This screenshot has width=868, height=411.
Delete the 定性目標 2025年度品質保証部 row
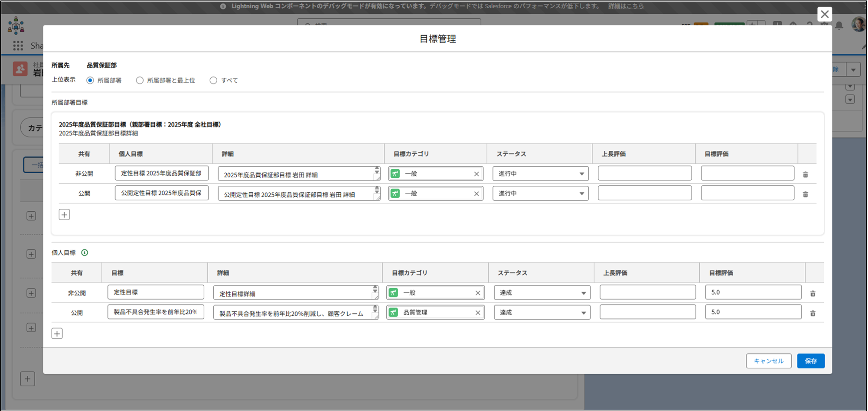pos(805,175)
